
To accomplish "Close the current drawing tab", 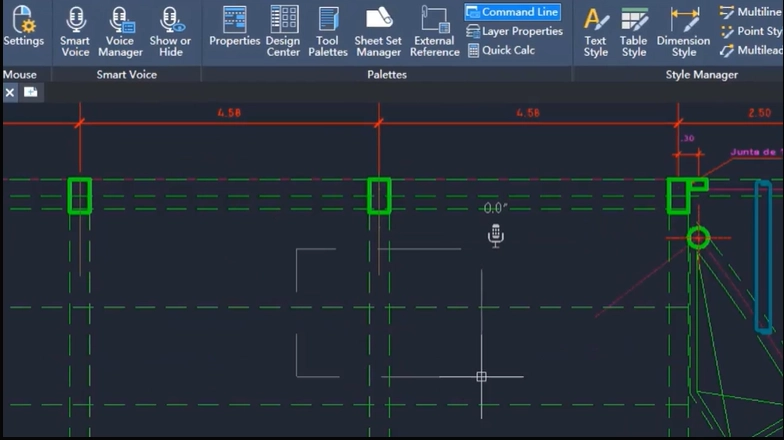I will (10, 92).
